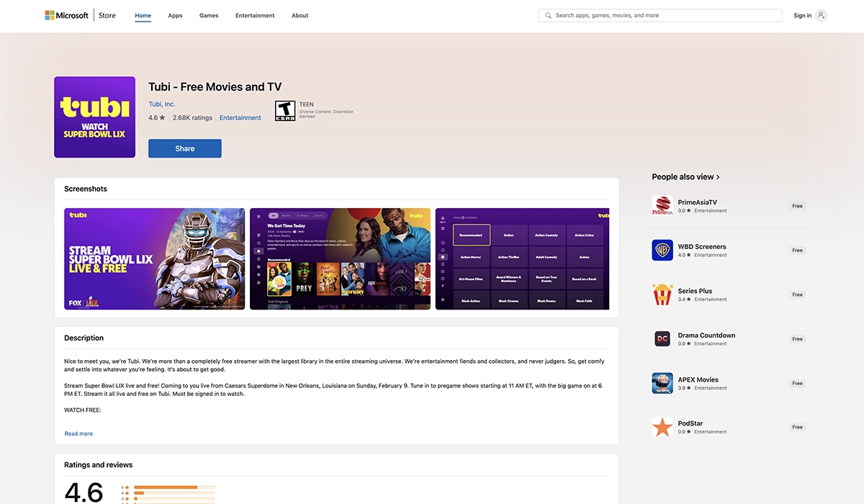Click the Sign in link
The width and height of the screenshot is (864, 504).
pos(803,15)
